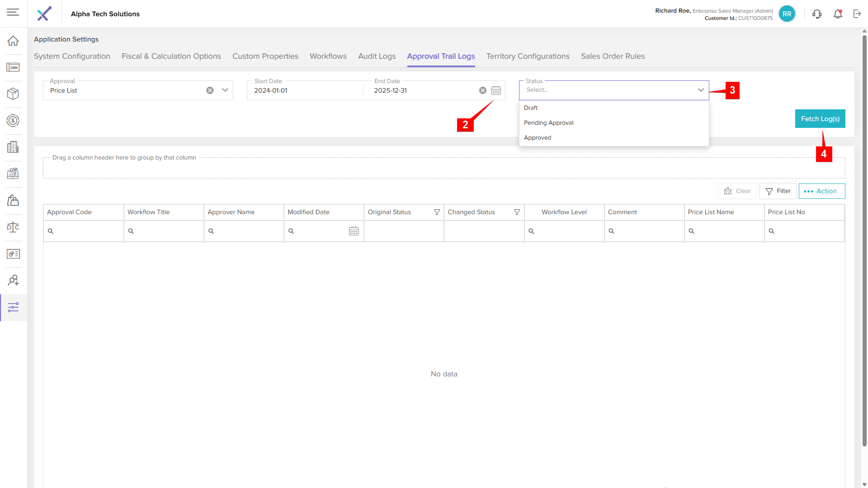Clear the Price List approval selection
Viewport: 868px width, 488px height.
click(210, 90)
